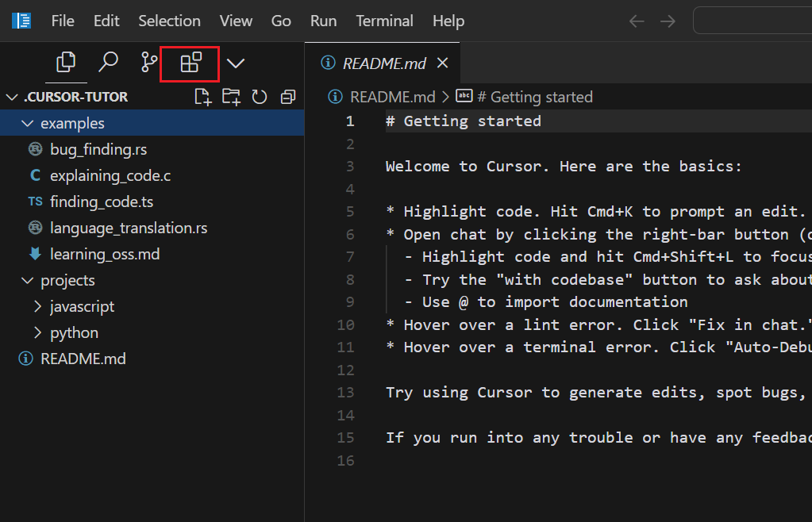Screen dimensions: 812x522
Task: Click the 'Try the "with codebase" button' line
Action: pyautogui.click(x=608, y=280)
